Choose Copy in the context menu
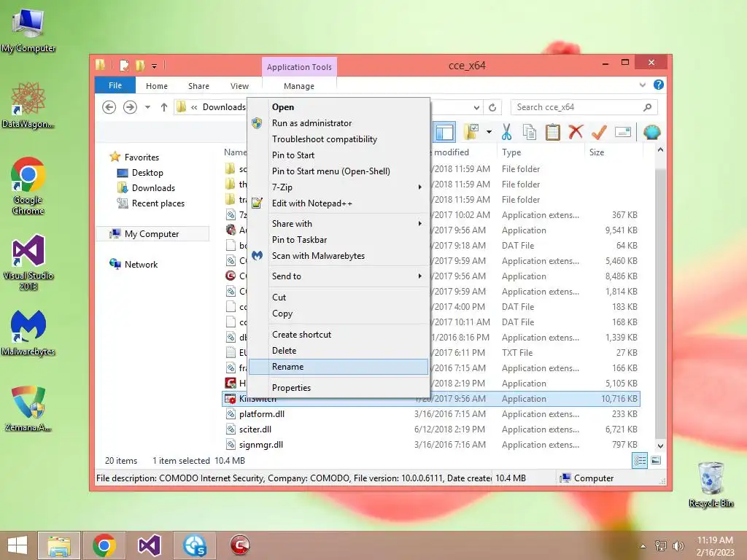This screenshot has height=560, width=747. tap(338, 314)
